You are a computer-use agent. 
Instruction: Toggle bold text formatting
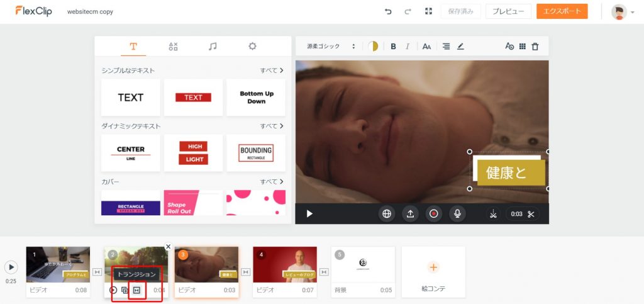click(393, 46)
